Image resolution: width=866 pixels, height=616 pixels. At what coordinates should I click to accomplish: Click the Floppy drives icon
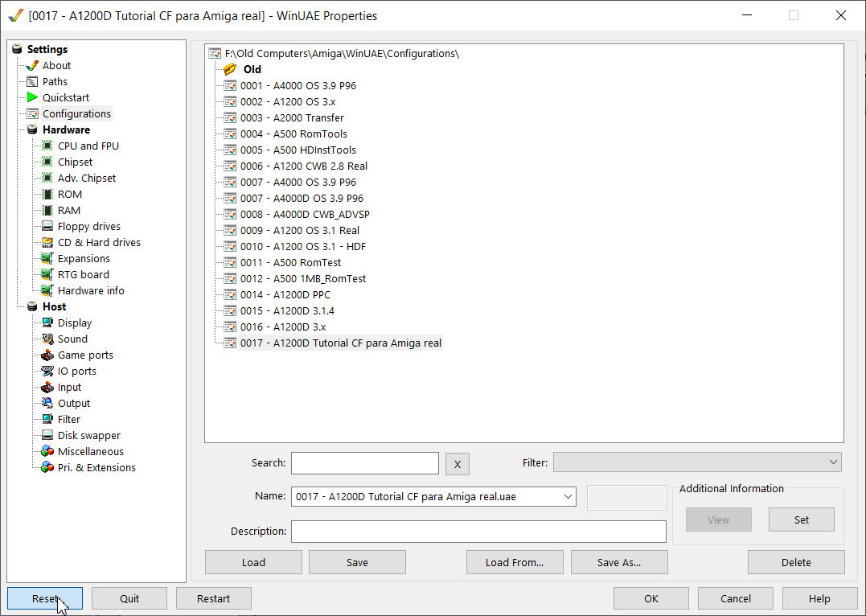click(47, 227)
